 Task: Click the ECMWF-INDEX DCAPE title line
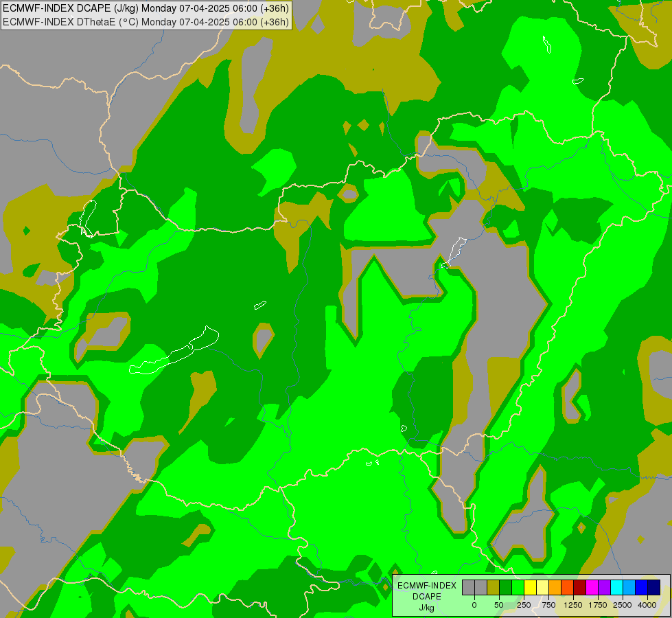146,8
